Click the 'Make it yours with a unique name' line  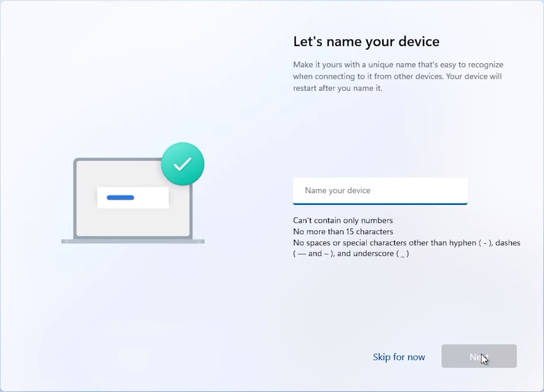(398, 65)
